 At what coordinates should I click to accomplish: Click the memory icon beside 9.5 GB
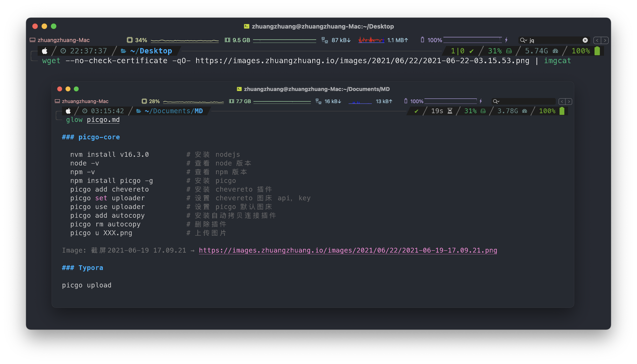pyautogui.click(x=227, y=40)
